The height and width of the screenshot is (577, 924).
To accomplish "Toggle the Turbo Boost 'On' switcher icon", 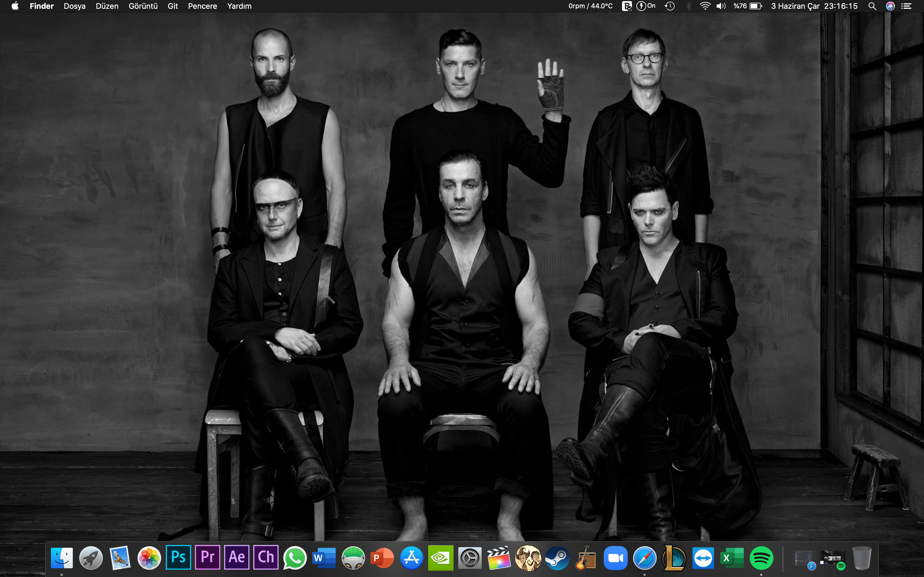I will [x=646, y=6].
